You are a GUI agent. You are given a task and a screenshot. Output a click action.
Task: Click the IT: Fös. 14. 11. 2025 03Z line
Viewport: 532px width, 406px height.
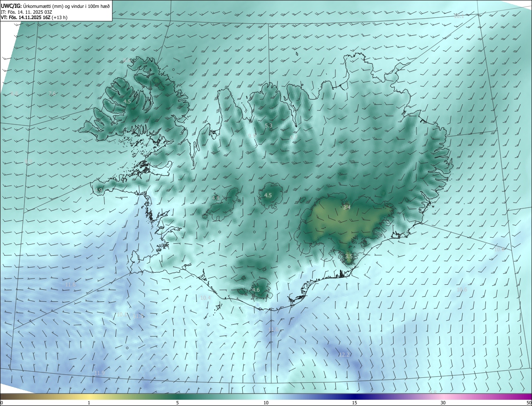pyautogui.click(x=27, y=12)
